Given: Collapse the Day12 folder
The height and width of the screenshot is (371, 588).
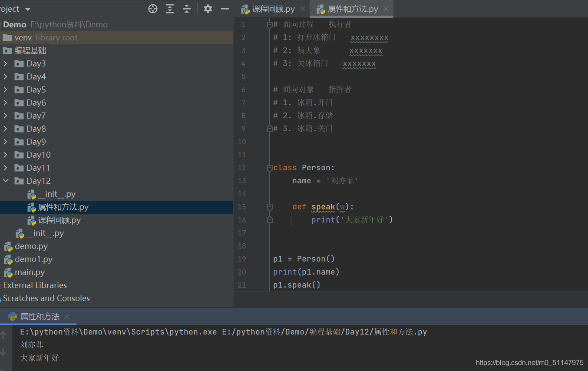Looking at the screenshot, I should tap(5, 181).
